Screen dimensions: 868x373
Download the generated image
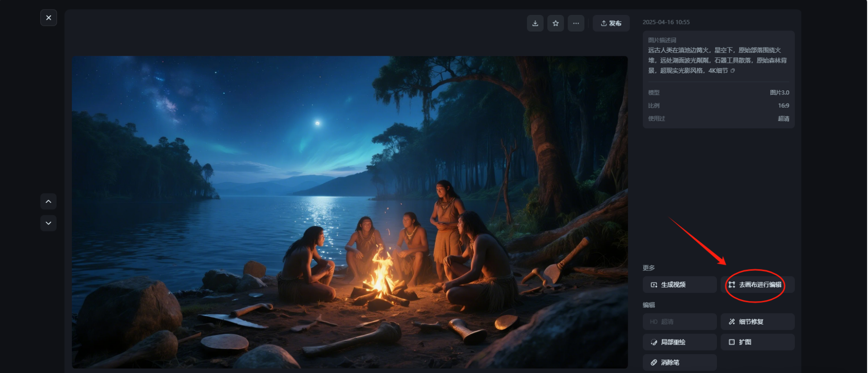tap(535, 24)
